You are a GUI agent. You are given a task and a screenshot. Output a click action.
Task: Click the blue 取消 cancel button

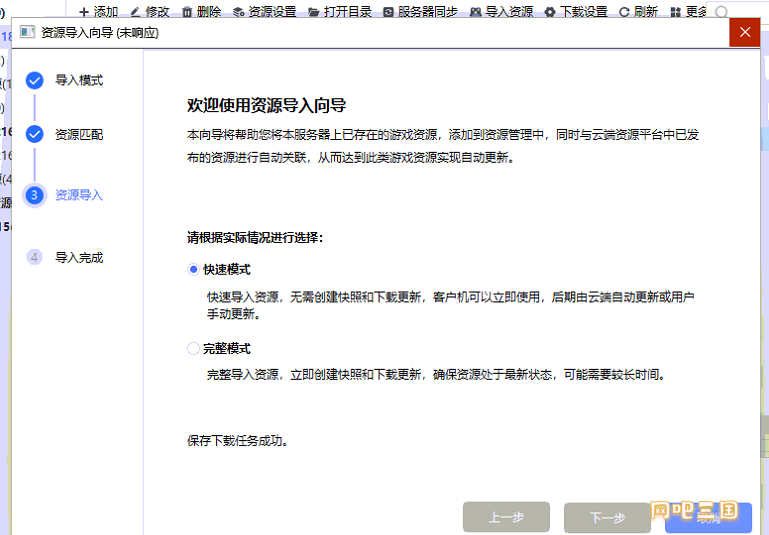pos(708,517)
